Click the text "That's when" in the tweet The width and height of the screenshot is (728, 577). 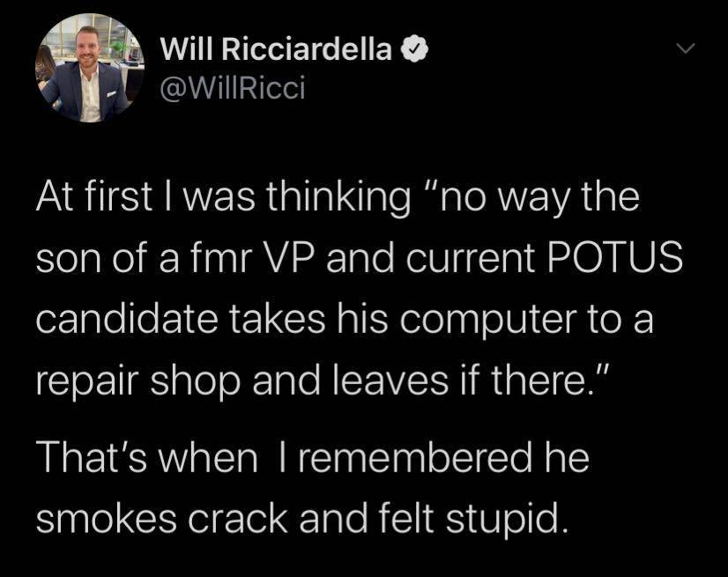(x=146, y=459)
